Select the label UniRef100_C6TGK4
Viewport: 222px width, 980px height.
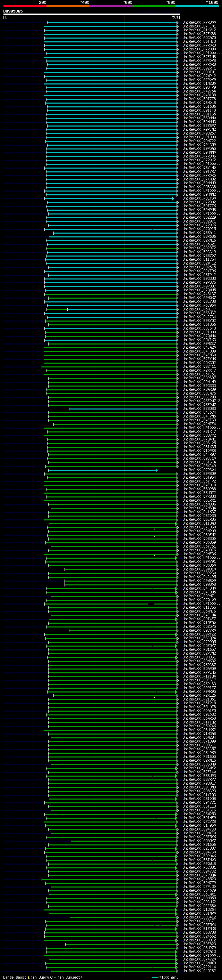199,462
